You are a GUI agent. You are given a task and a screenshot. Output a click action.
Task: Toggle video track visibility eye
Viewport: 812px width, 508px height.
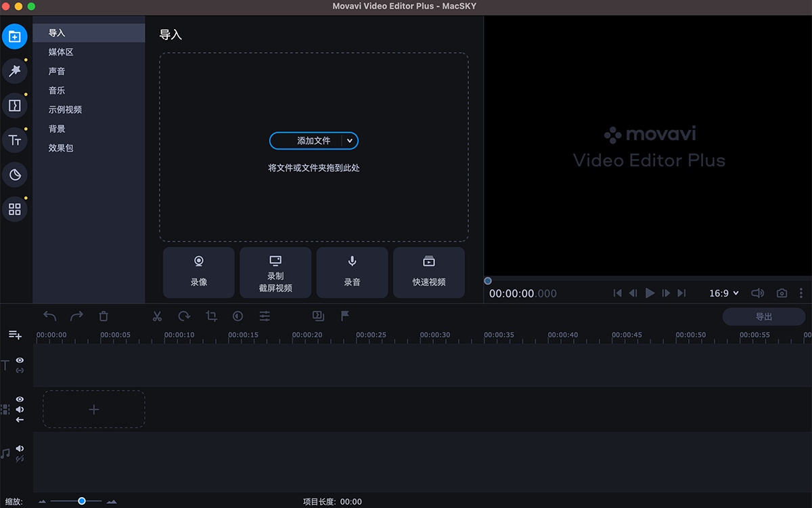pyautogui.click(x=20, y=400)
